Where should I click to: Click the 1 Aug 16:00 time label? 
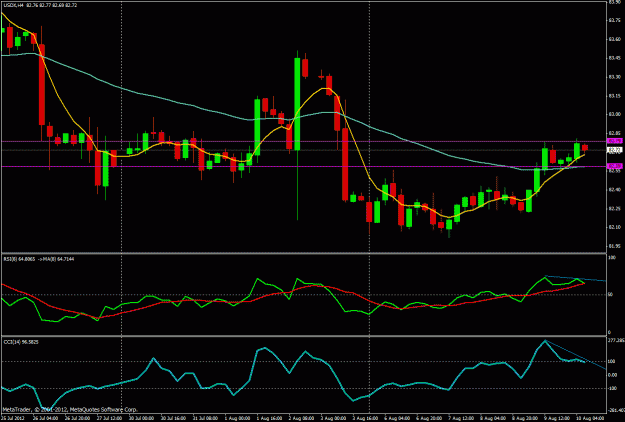click(x=268, y=418)
